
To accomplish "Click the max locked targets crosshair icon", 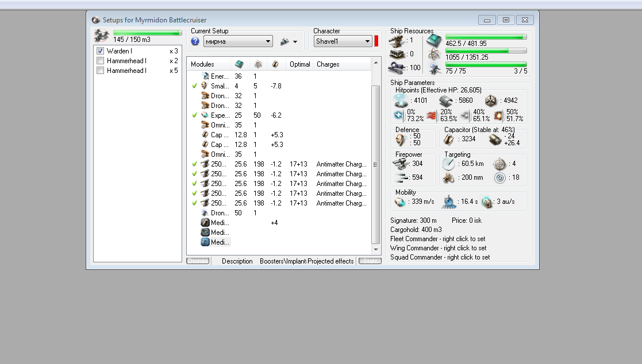I will click(499, 164).
